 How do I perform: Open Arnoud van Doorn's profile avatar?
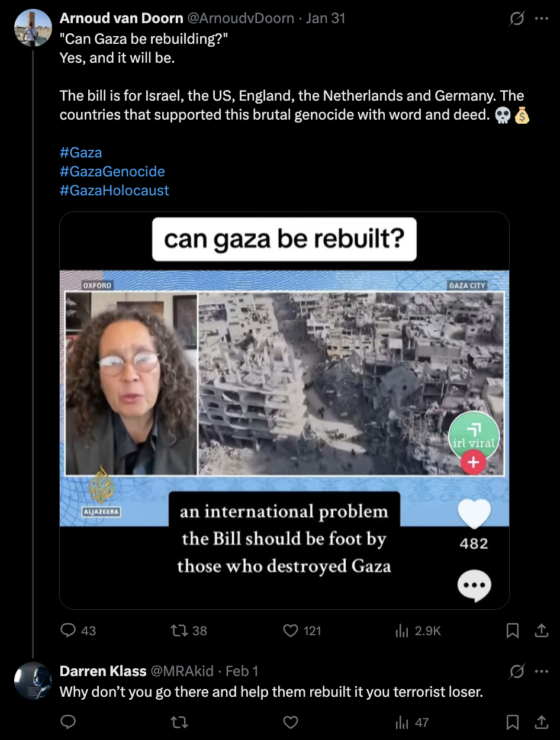click(33, 27)
